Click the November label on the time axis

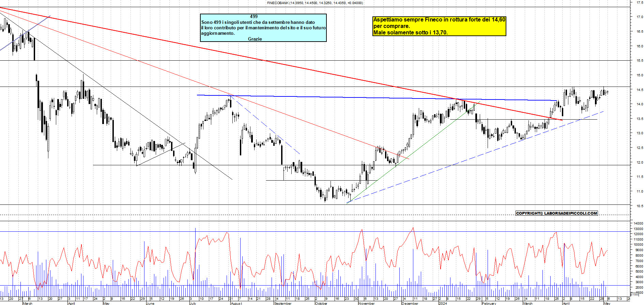(367, 303)
